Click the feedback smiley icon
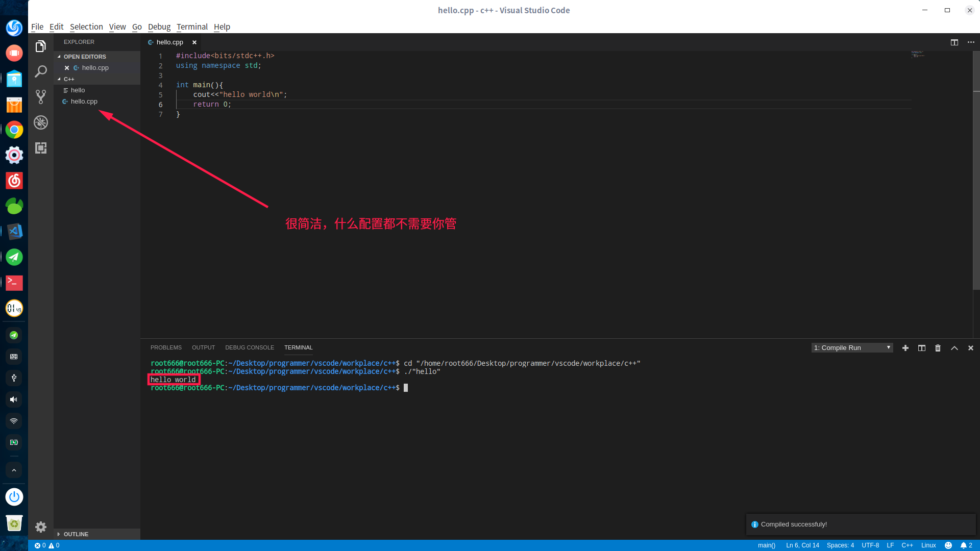 tap(948, 545)
